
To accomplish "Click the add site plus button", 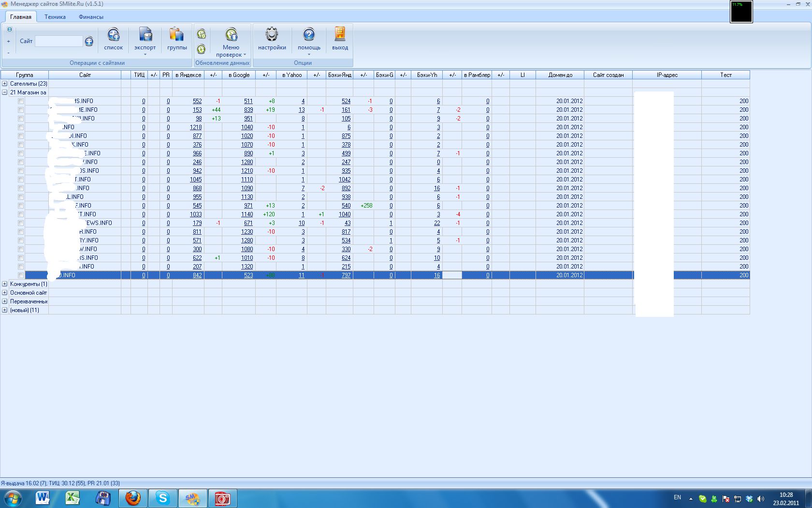I will tap(89, 42).
